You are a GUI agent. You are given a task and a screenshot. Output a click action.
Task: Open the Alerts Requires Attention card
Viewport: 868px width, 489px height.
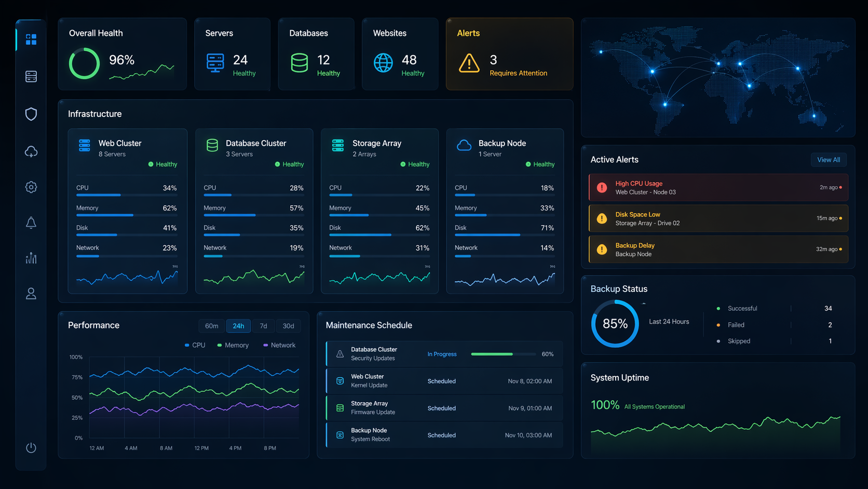pos(510,54)
